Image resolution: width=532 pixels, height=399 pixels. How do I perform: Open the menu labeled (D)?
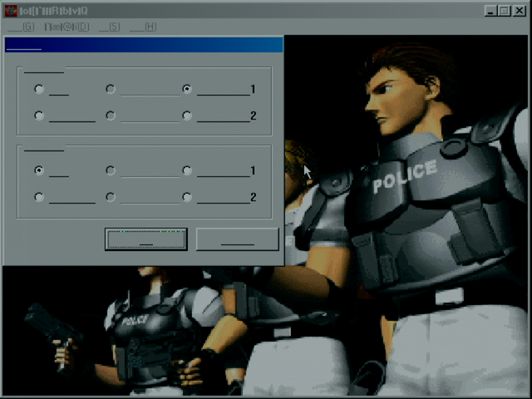[x=66, y=27]
